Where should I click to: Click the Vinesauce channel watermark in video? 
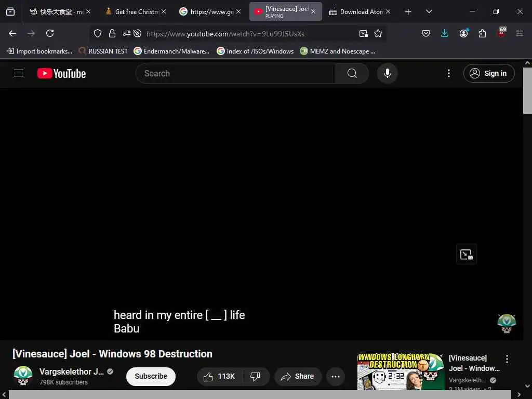click(x=507, y=323)
